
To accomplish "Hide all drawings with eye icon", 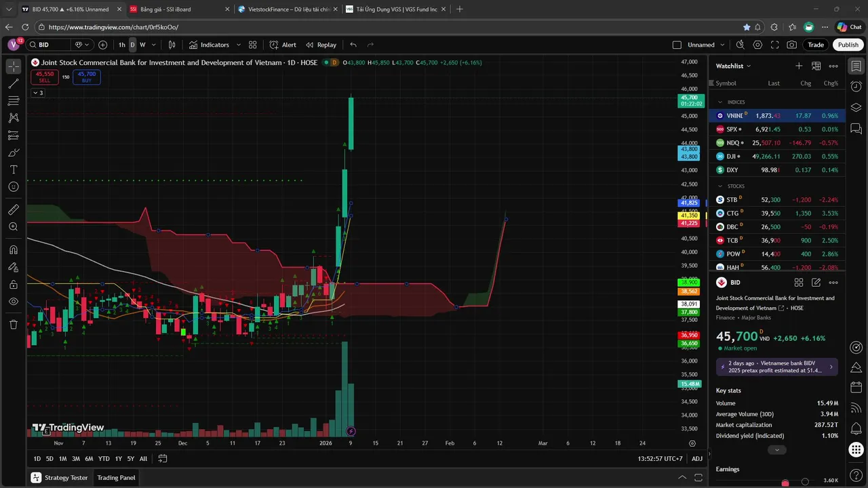I will tap(14, 302).
